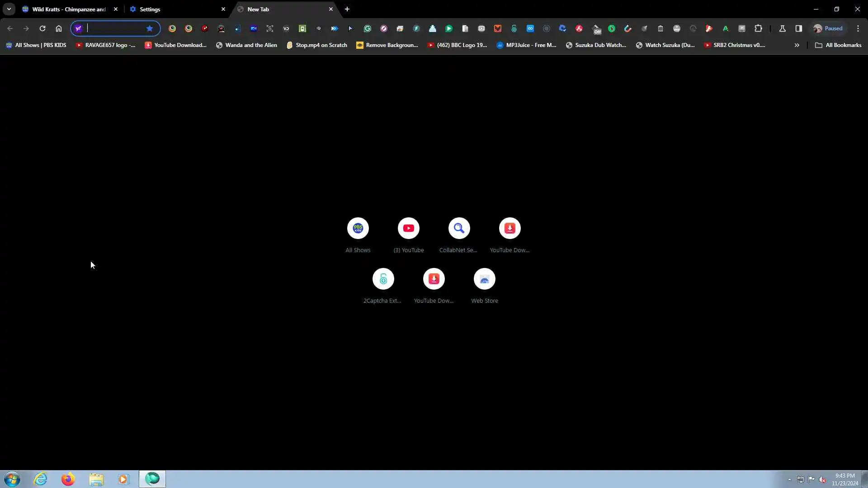Viewport: 868px width, 488px height.
Task: Click the address bar input field
Action: [115, 28]
